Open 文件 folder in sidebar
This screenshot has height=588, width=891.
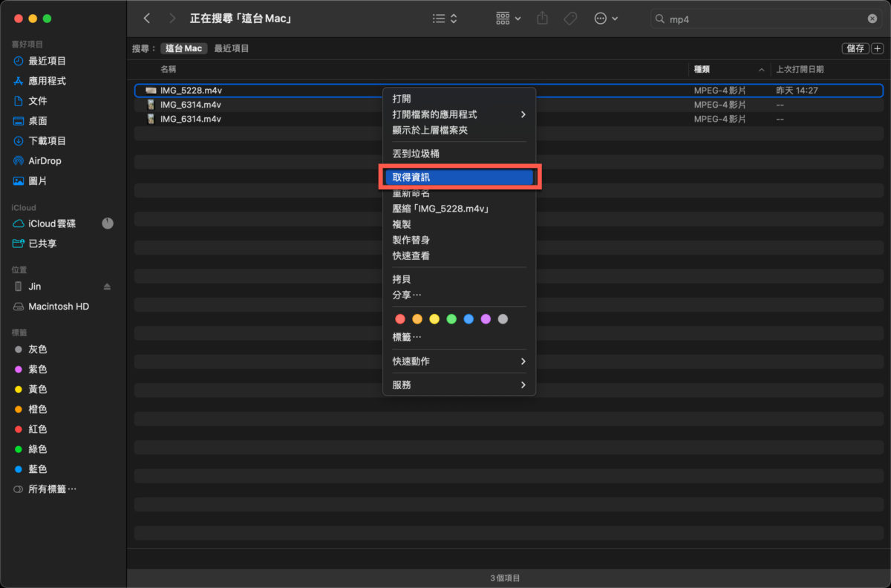(38, 101)
